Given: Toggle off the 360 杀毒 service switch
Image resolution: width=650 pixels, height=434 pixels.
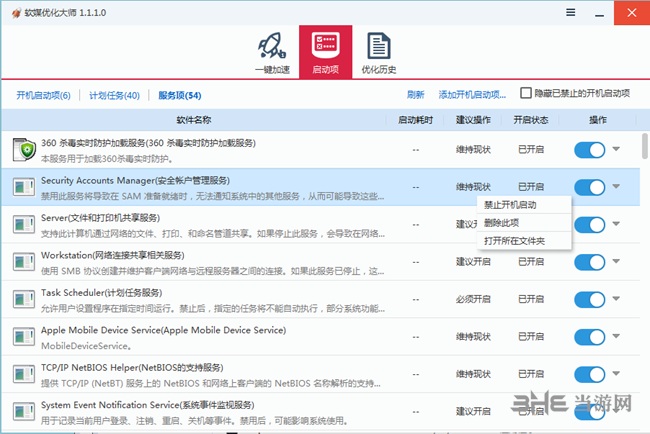Looking at the screenshot, I should [589, 150].
